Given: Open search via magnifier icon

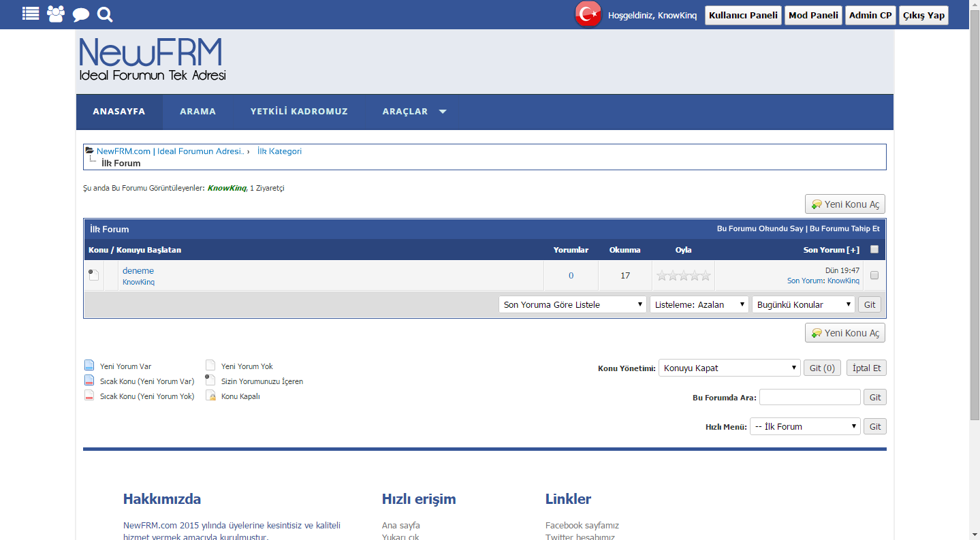Looking at the screenshot, I should pyautogui.click(x=105, y=14).
